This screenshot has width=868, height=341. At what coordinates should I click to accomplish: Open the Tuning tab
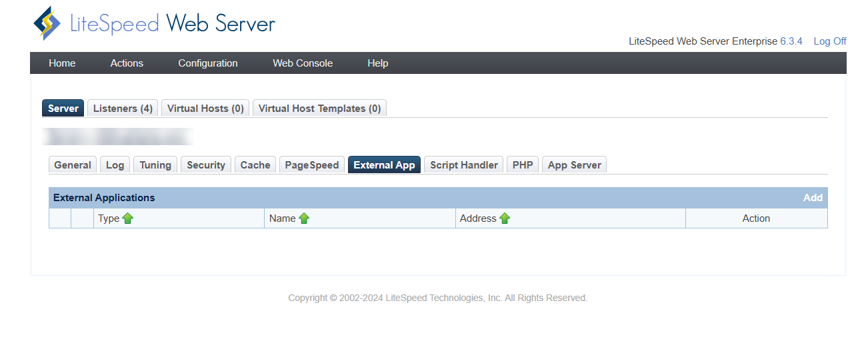pos(155,165)
